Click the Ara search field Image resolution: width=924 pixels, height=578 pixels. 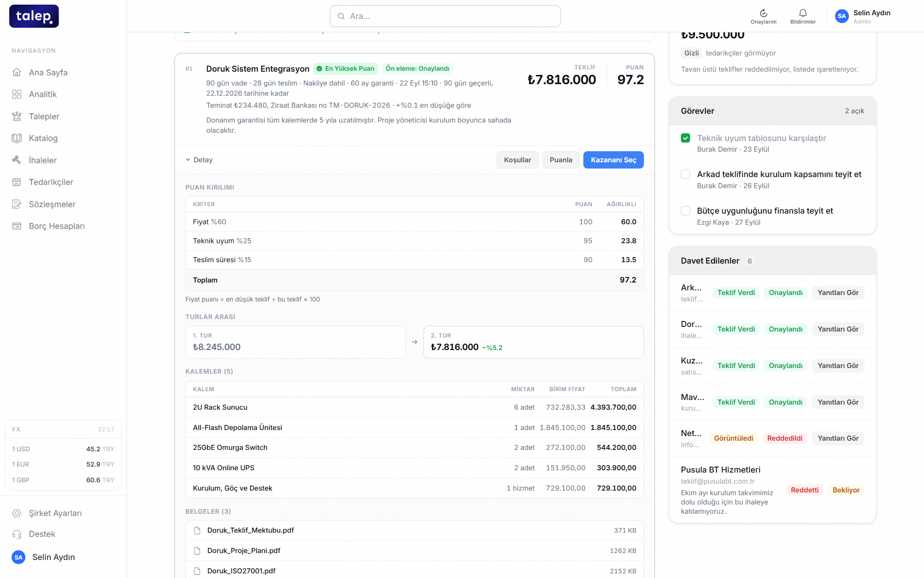445,16
